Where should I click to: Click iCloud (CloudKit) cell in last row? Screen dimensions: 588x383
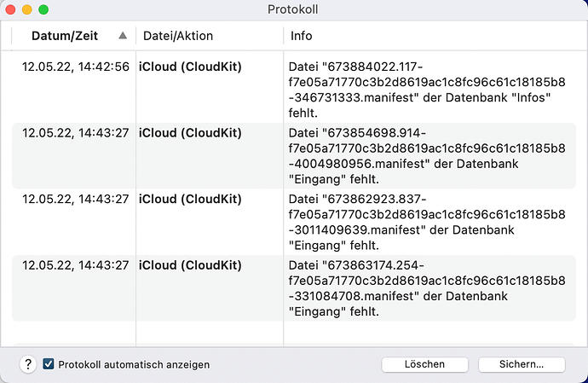click(190, 265)
